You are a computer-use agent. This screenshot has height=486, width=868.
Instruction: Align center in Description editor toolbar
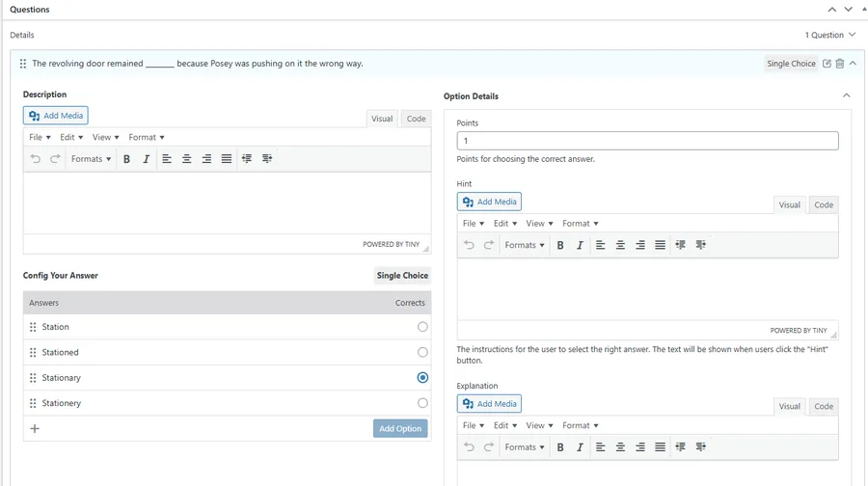tap(186, 159)
